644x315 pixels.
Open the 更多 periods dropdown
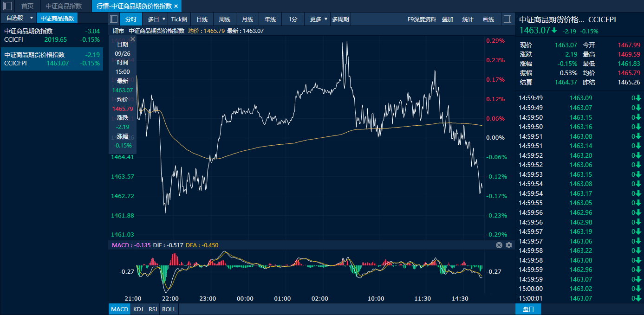(326, 19)
